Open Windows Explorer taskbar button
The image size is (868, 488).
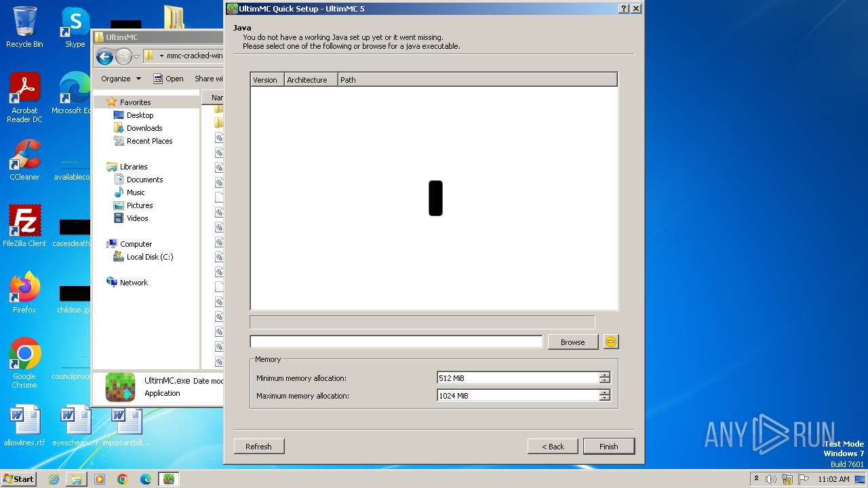point(77,479)
